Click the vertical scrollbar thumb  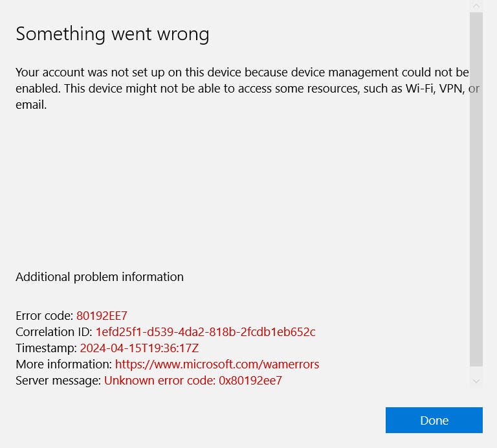pyautogui.click(x=476, y=188)
